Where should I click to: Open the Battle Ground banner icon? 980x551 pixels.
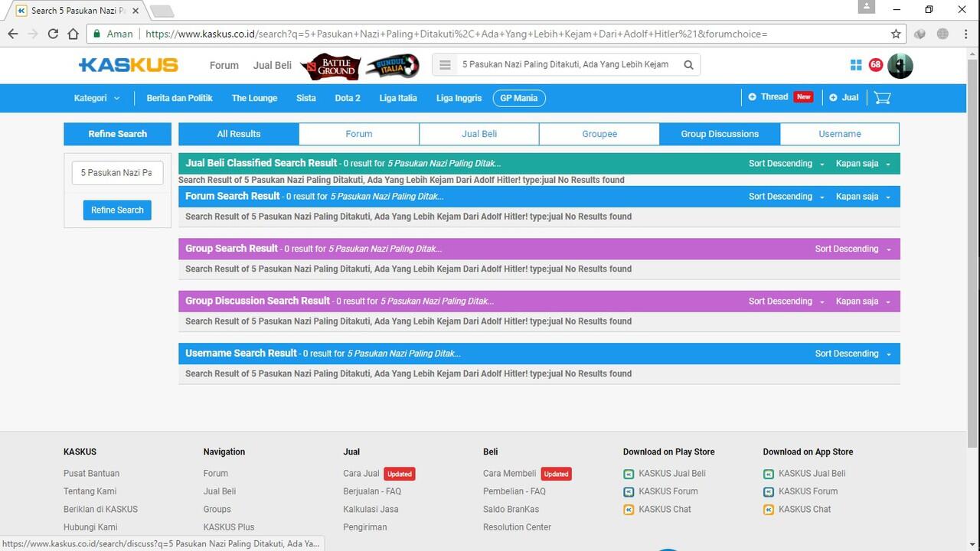click(329, 66)
